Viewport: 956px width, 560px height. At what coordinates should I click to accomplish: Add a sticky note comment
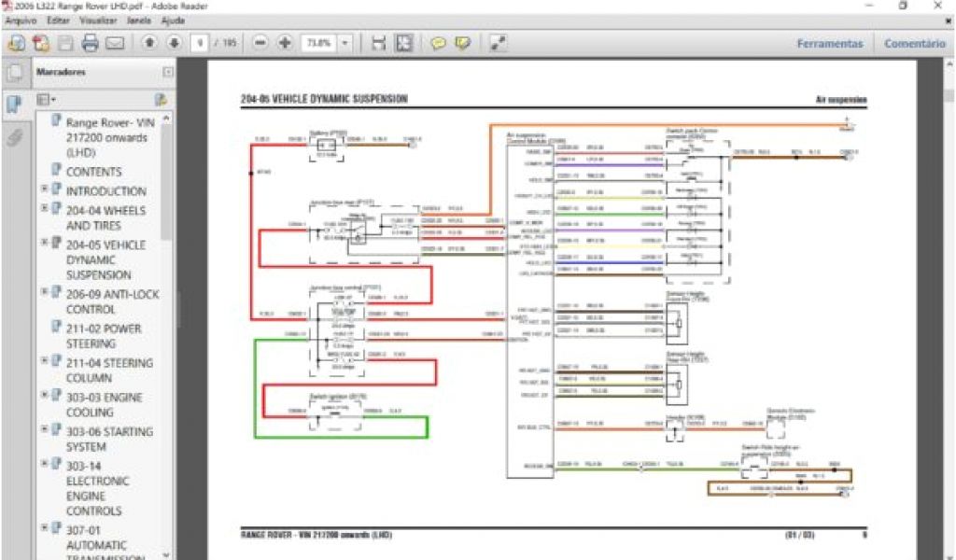pyautogui.click(x=437, y=43)
